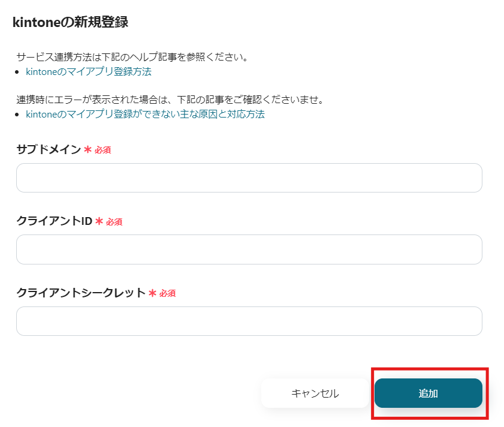
Task: Click inside the highlighted red 追加 area
Action: pos(428,393)
